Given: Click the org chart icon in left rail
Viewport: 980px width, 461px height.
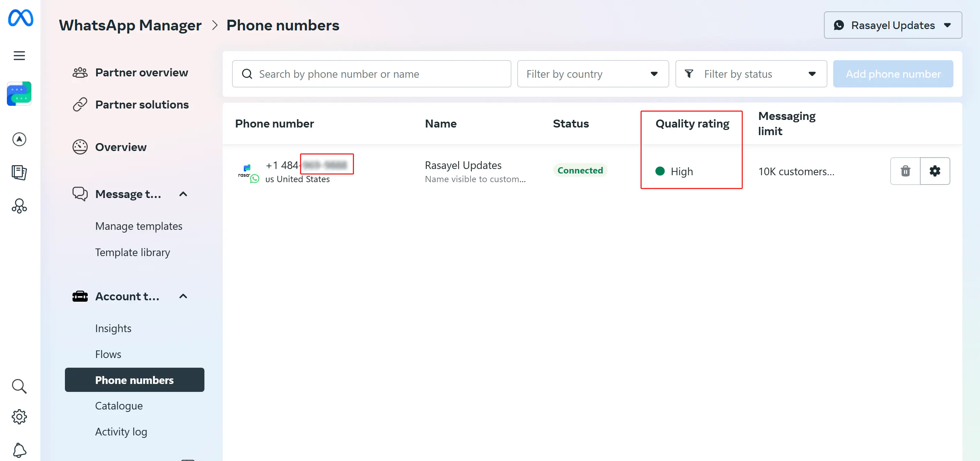Looking at the screenshot, I should tap(19, 206).
